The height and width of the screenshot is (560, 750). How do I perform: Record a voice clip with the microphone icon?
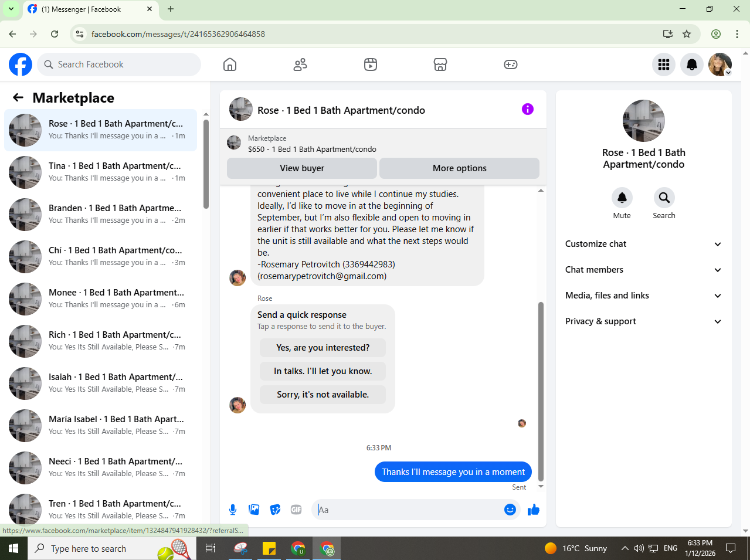click(x=233, y=510)
